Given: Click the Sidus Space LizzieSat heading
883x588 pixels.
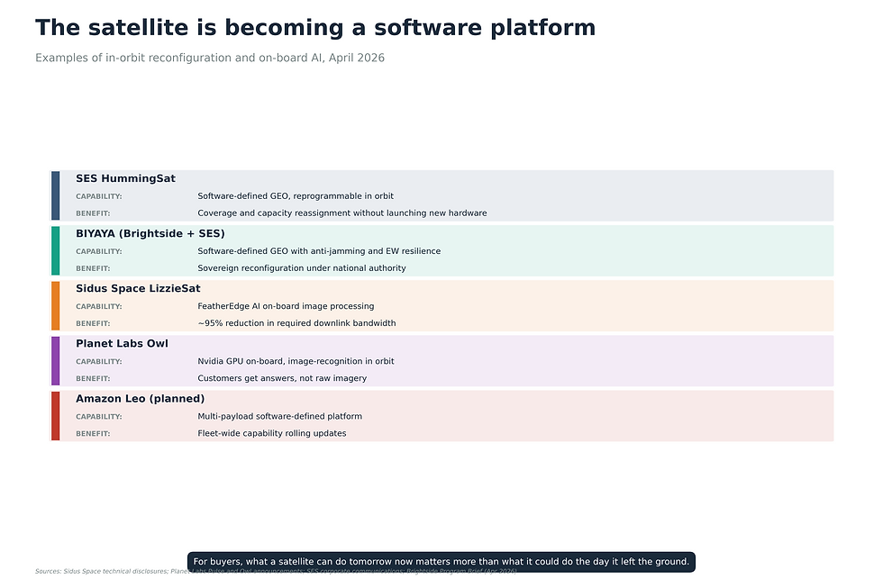Looking at the screenshot, I should click(138, 289).
